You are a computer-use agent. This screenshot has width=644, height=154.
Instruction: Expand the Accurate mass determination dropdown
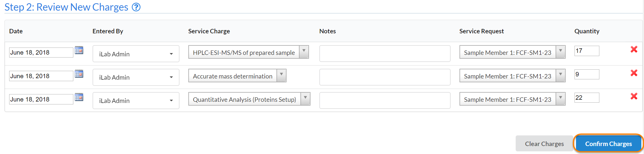pyautogui.click(x=281, y=76)
